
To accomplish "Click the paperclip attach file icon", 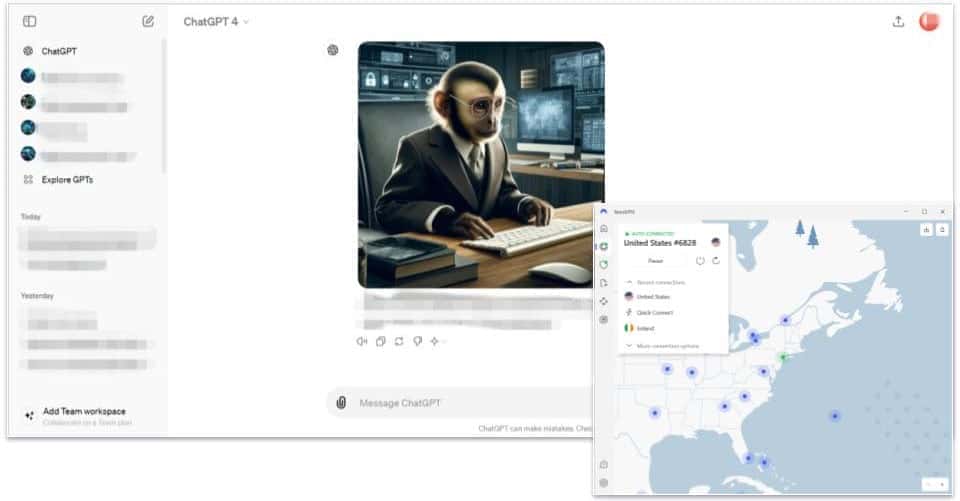I will [x=341, y=402].
